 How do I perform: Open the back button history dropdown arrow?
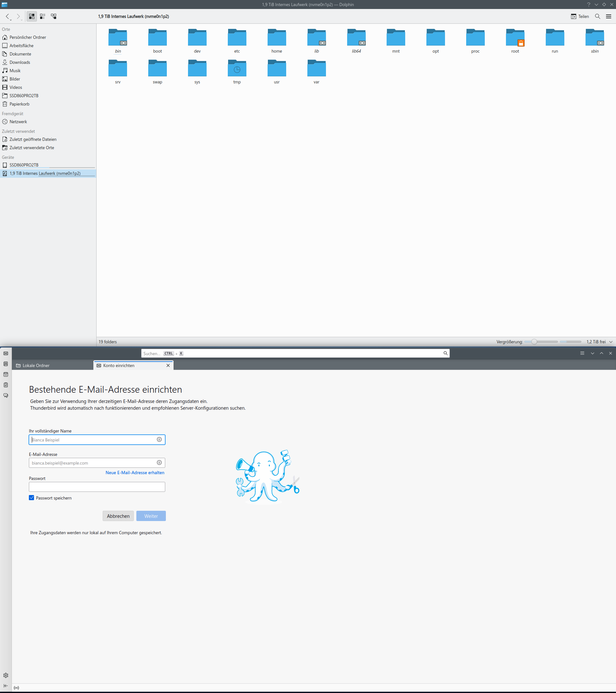pyautogui.click(x=11, y=20)
